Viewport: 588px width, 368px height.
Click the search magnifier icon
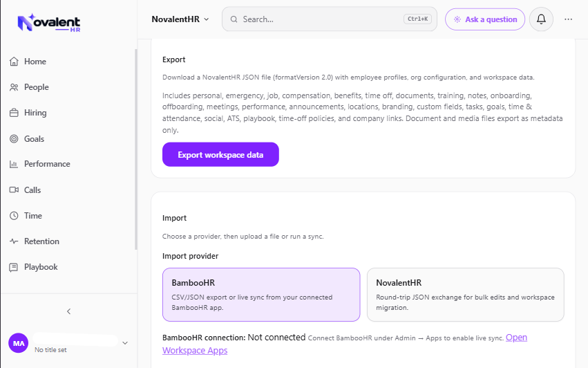point(234,19)
